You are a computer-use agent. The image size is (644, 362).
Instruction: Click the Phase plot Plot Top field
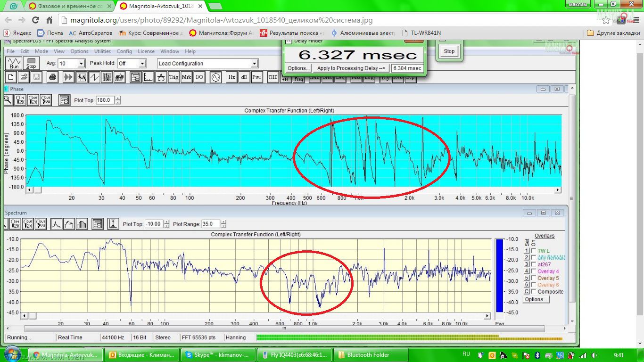click(105, 100)
